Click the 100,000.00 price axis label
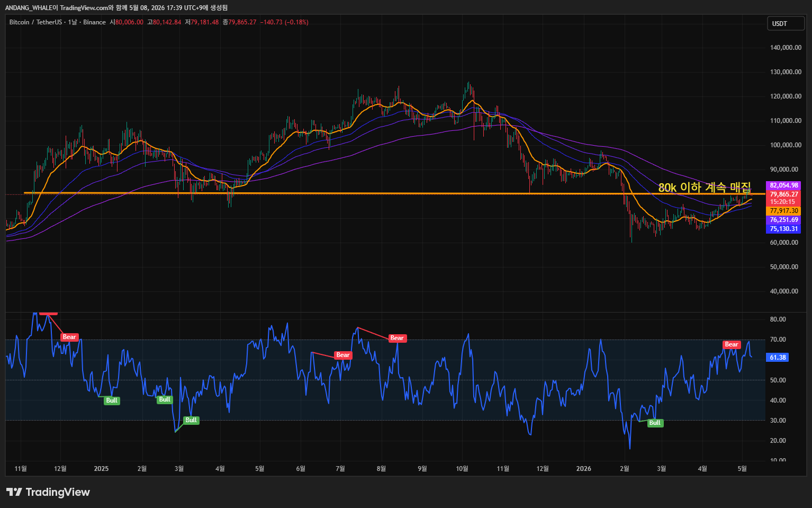This screenshot has height=508, width=812. click(786, 145)
